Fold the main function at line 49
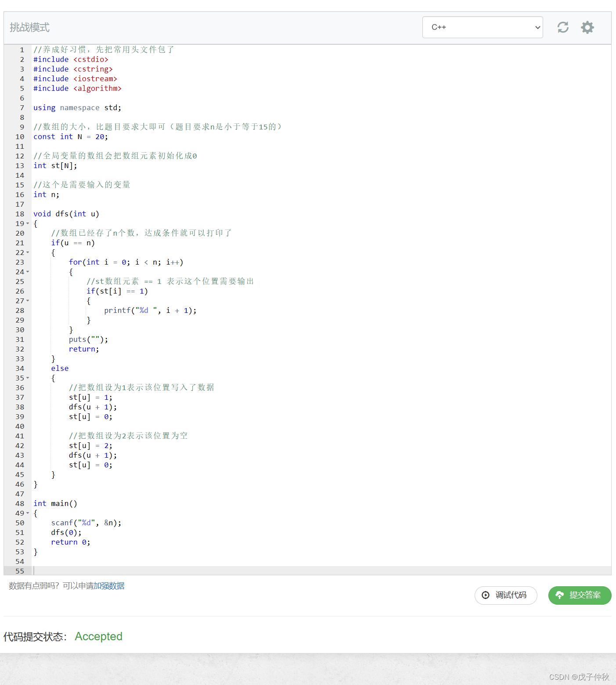The height and width of the screenshot is (685, 616). (28, 513)
